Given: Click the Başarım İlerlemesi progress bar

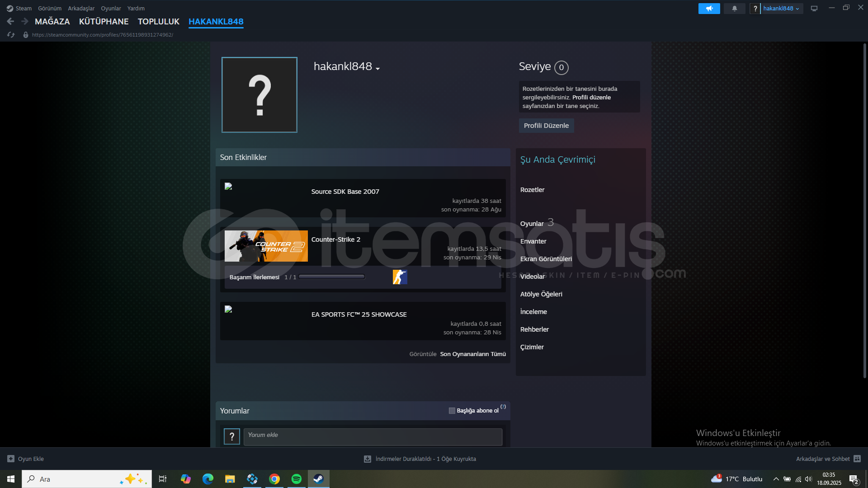Looking at the screenshot, I should tap(332, 277).
